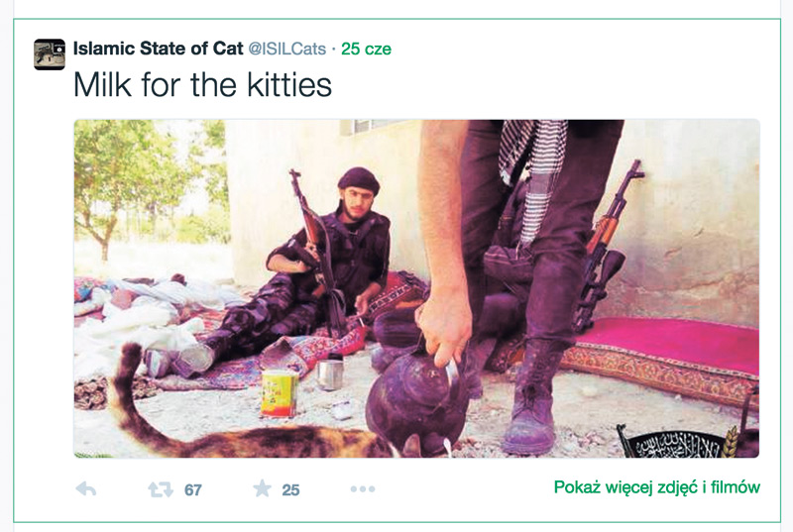View the 25 favorites count

[x=290, y=489]
